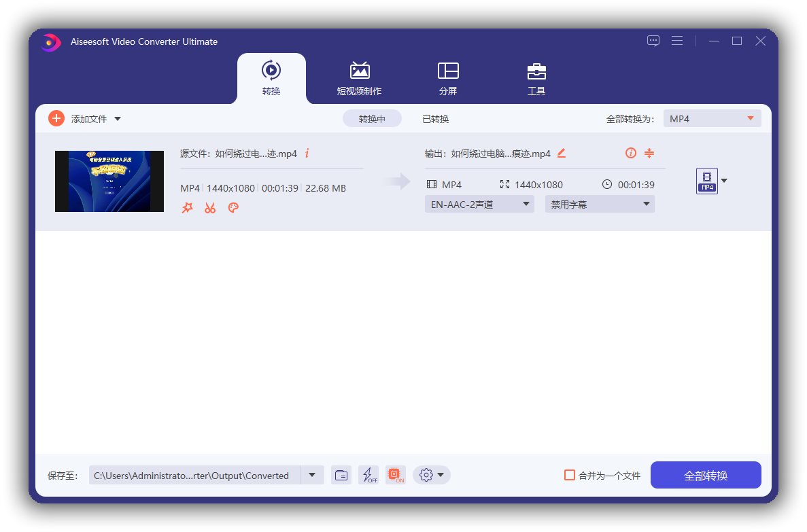The image size is (807, 532).
Task: Toggle the lightning fast-conversion OFF icon
Action: coord(368,475)
